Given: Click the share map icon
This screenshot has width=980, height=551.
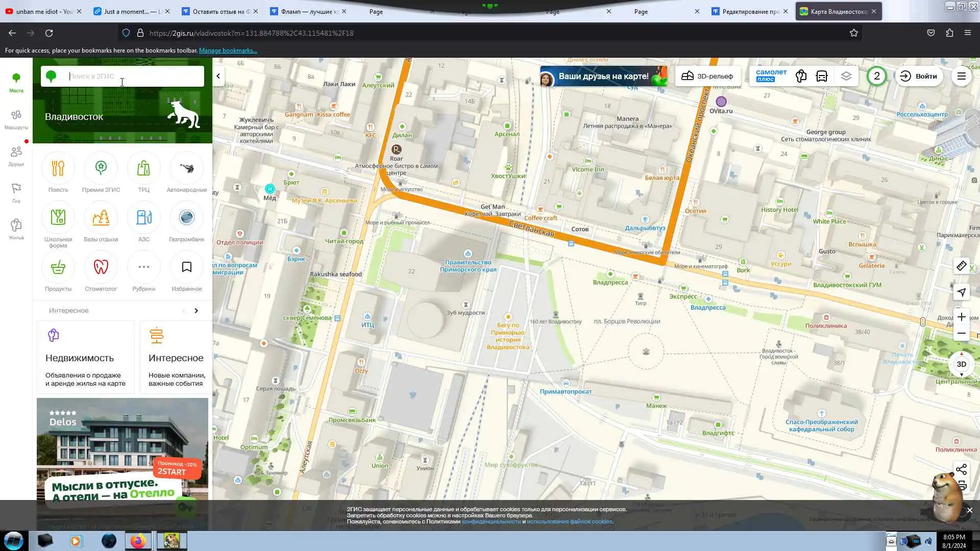Looking at the screenshot, I should click(961, 469).
